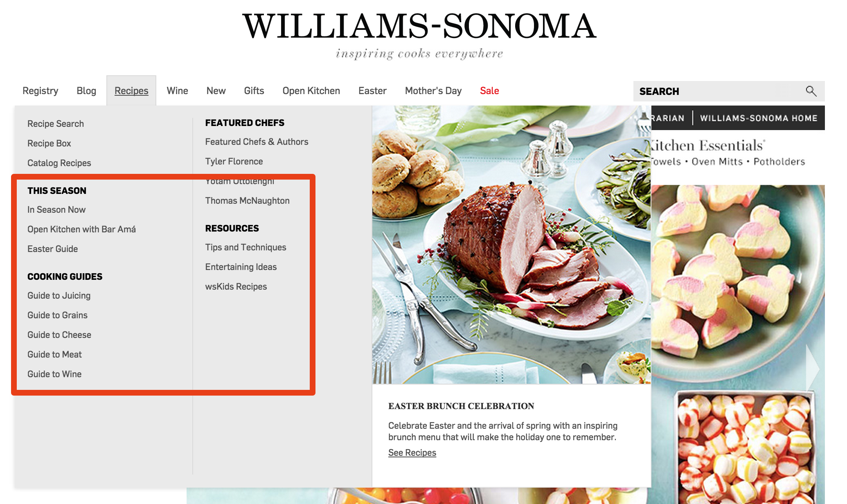Select the wsKids Recipes link
Image resolution: width=847 pixels, height=504 pixels.
[x=236, y=286]
